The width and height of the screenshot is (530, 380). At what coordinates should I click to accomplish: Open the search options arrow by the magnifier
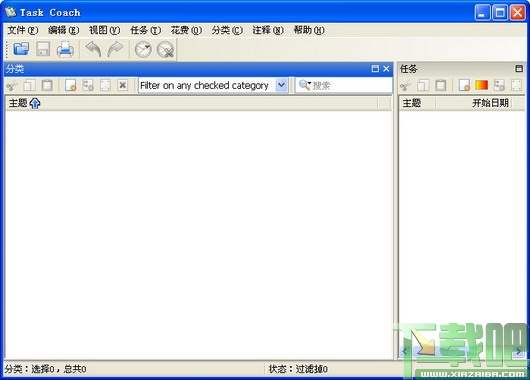tap(309, 83)
